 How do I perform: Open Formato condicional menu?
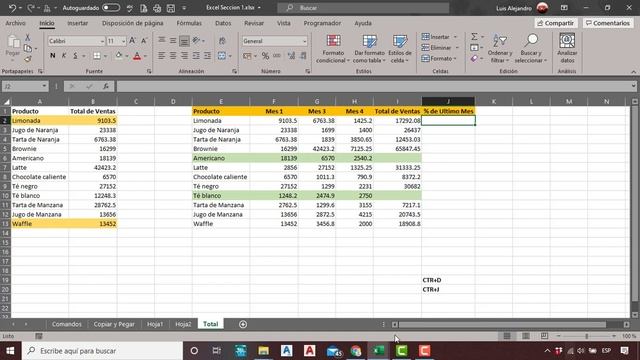[x=333, y=49]
